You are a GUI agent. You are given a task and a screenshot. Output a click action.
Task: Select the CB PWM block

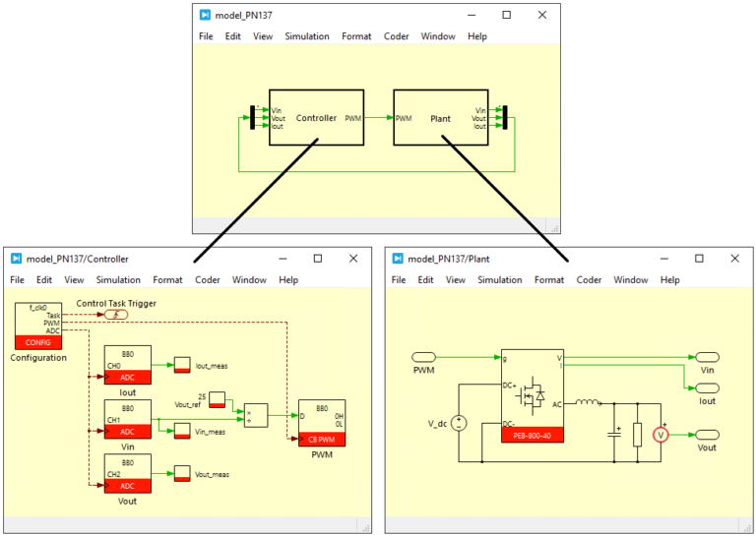pos(322,423)
